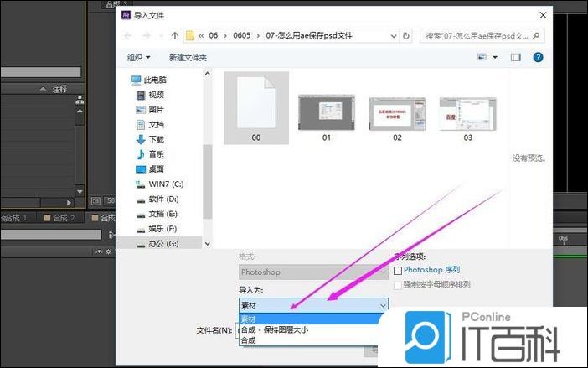Viewport: 588px width, 368px height.
Task: Open the 文档 folder in sidebar
Action: tap(150, 125)
